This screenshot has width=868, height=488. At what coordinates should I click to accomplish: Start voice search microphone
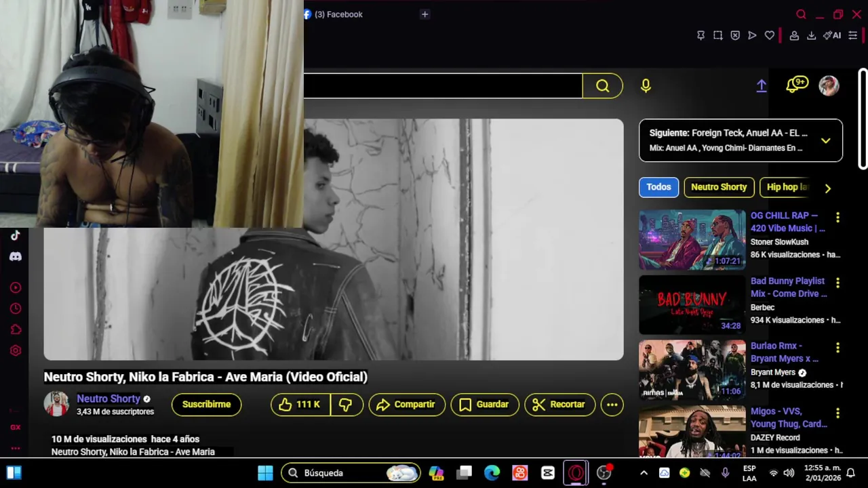[x=646, y=85]
